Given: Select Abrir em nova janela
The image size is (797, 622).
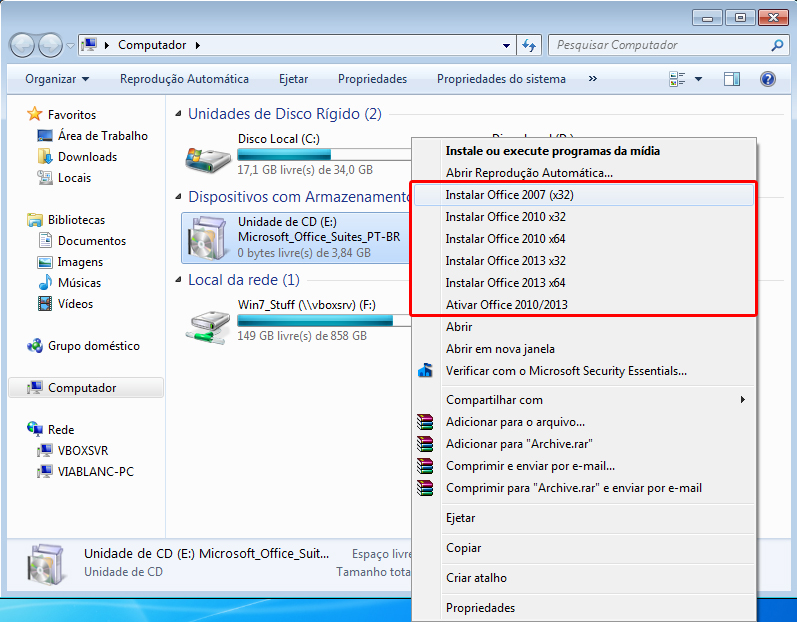Looking at the screenshot, I should pos(584,349).
